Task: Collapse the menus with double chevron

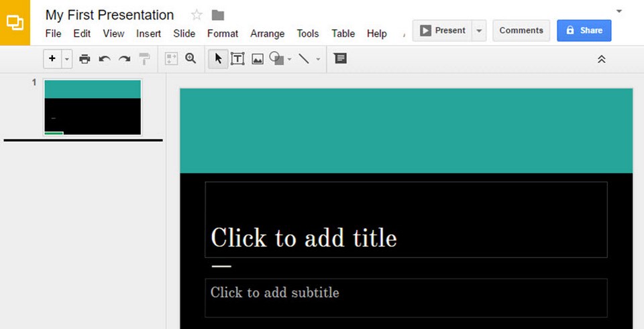Action: point(602,59)
